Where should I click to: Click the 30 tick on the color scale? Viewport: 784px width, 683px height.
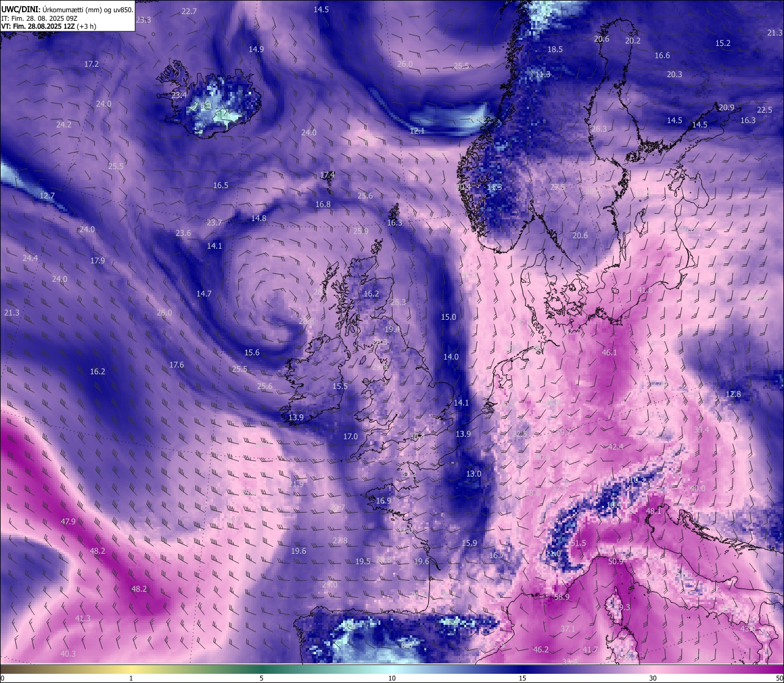(653, 678)
